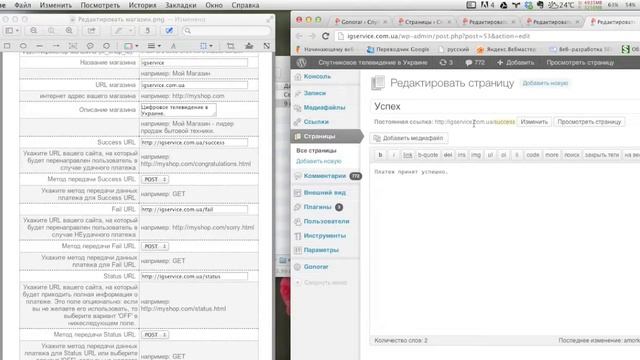Open the line style dropdown in Preview
The height and width of the screenshot is (360, 640).
pyautogui.click(x=154, y=46)
